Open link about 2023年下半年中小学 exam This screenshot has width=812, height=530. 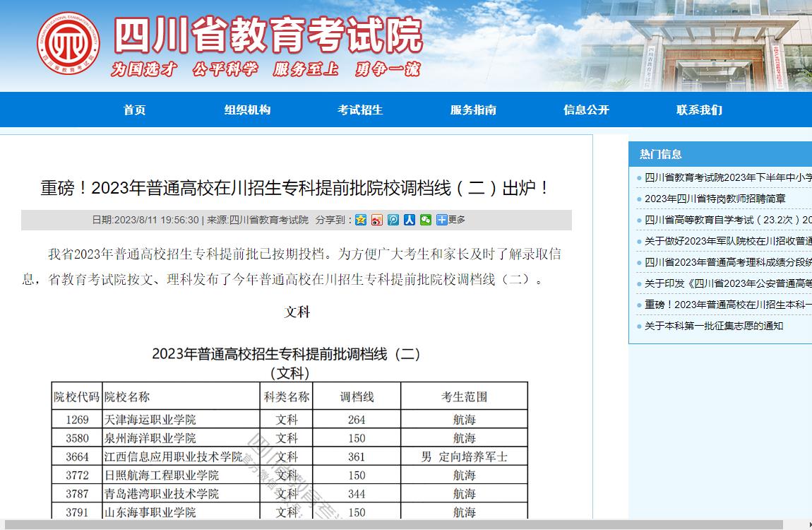click(728, 177)
